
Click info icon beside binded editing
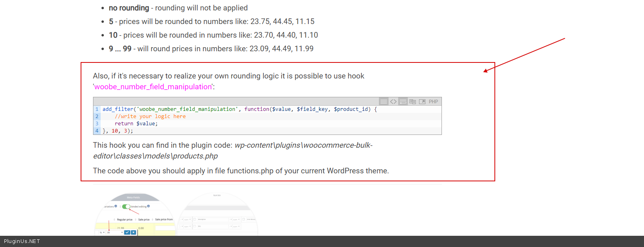click(148, 206)
